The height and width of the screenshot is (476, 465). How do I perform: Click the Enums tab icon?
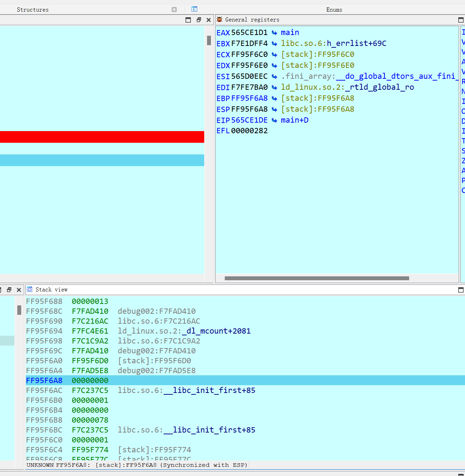click(194, 9)
